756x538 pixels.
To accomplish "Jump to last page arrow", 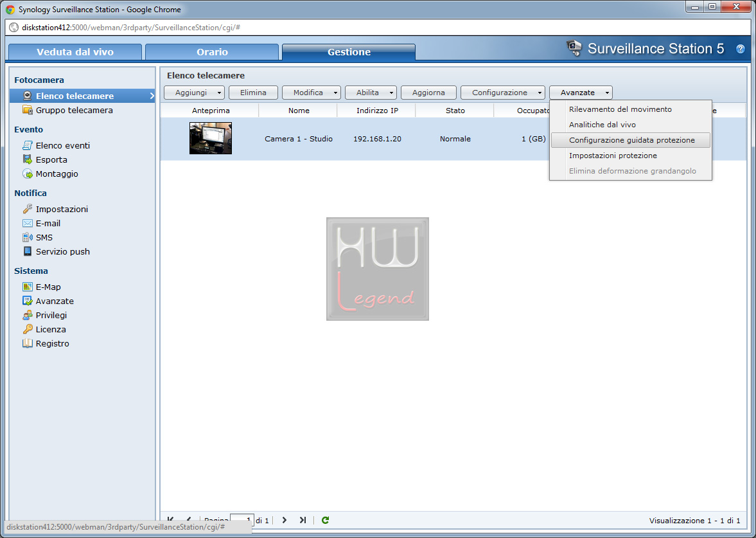I will tap(303, 519).
